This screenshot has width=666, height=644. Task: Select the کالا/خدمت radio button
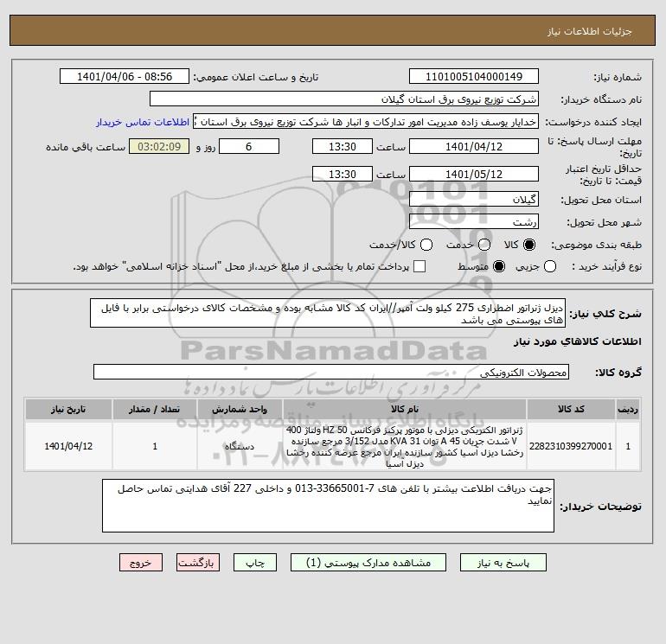coord(426,245)
